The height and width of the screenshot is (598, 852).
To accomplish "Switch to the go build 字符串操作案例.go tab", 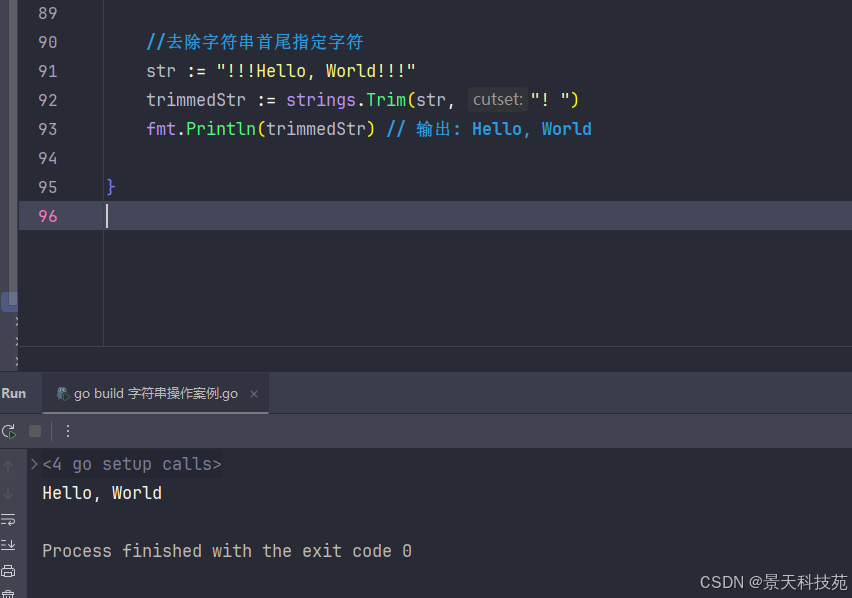I will (x=155, y=394).
